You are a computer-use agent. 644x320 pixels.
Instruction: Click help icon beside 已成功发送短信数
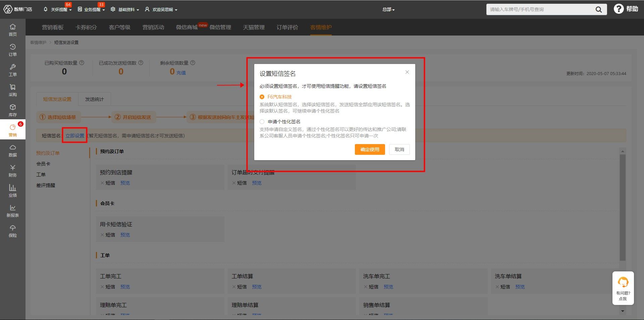tap(141, 63)
